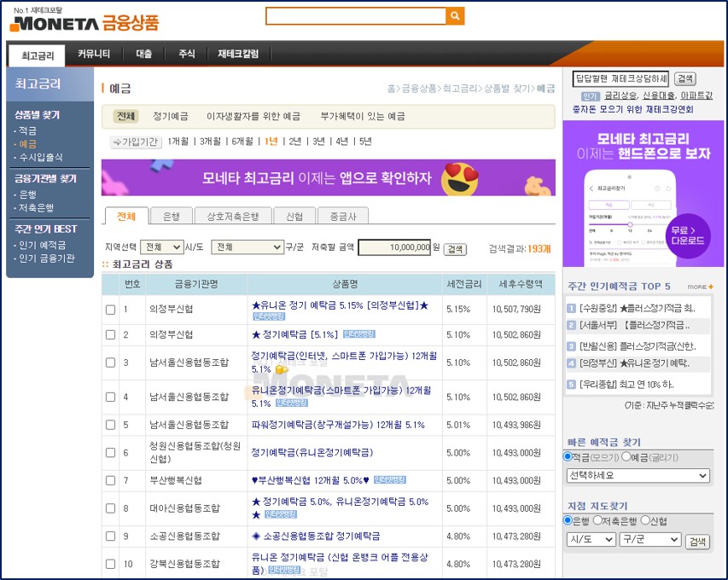Viewport: 728px width, 580px height.
Task: Choose the 5년 term
Action: coord(365,142)
